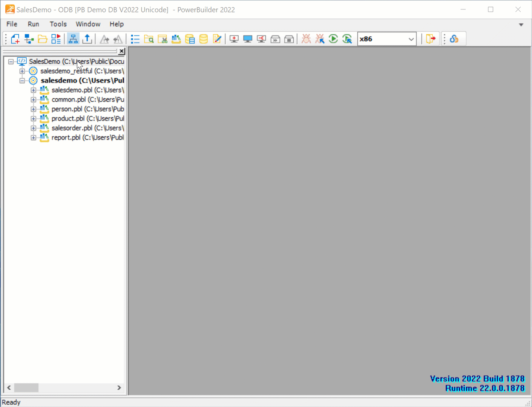The height and width of the screenshot is (407, 532).
Task: Select the person.pbl tree row
Action: (x=88, y=109)
